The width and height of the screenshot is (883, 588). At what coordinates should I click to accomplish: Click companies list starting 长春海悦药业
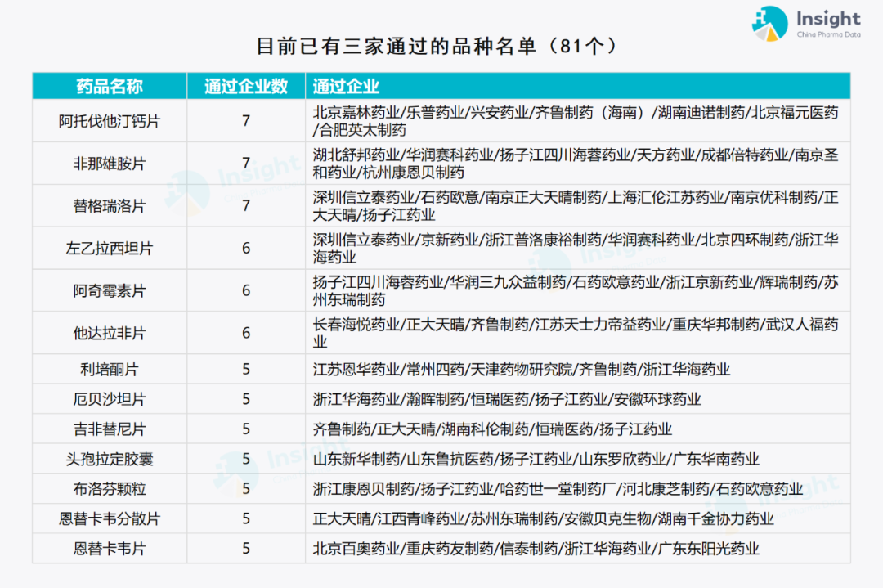576,334
